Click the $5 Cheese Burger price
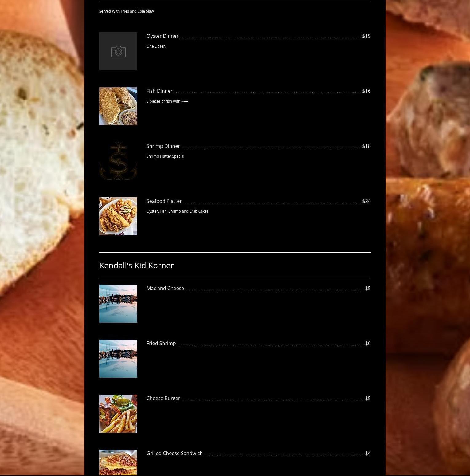 click(368, 398)
